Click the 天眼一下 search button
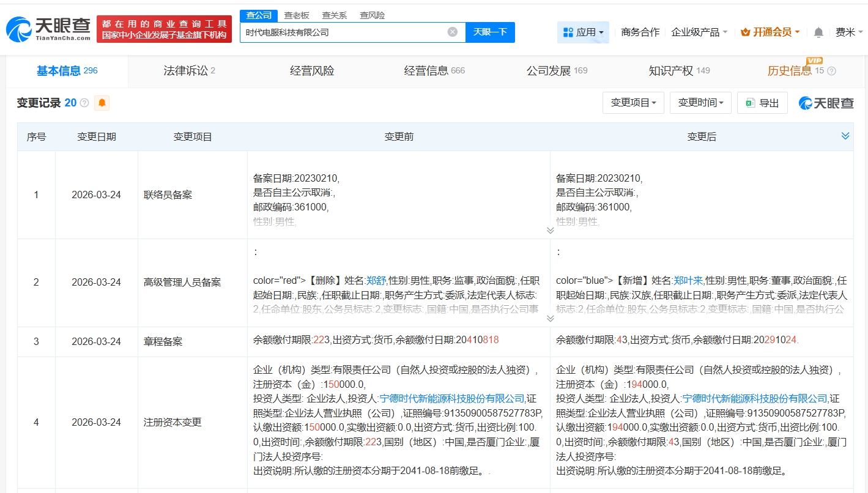Image resolution: width=868 pixels, height=493 pixels. pos(490,32)
